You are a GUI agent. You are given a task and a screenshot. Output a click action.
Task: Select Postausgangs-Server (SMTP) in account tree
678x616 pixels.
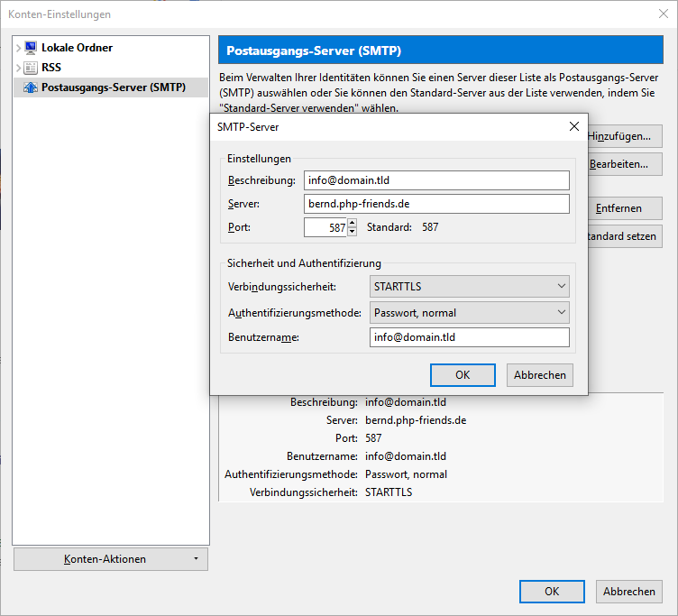pyautogui.click(x=113, y=87)
